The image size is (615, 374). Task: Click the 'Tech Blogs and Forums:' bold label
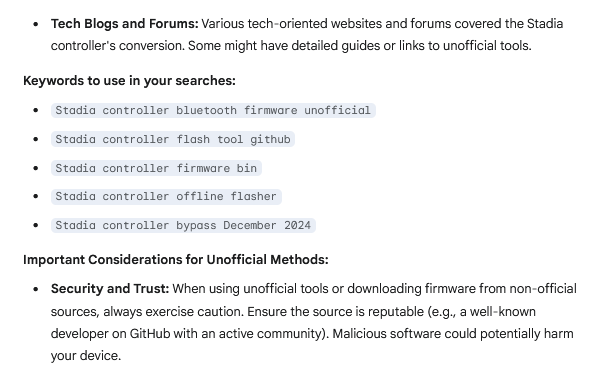point(125,24)
